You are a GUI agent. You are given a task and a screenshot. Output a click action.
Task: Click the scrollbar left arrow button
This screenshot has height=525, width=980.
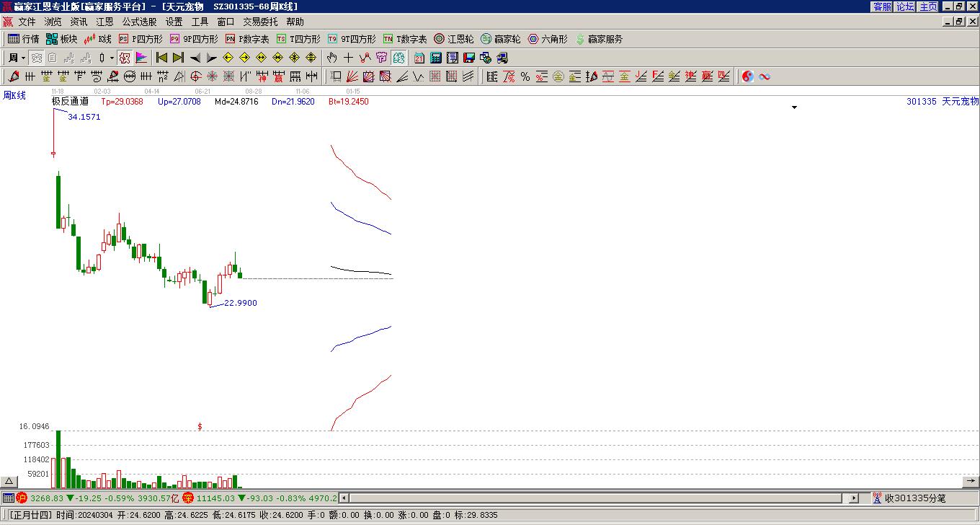pos(344,498)
